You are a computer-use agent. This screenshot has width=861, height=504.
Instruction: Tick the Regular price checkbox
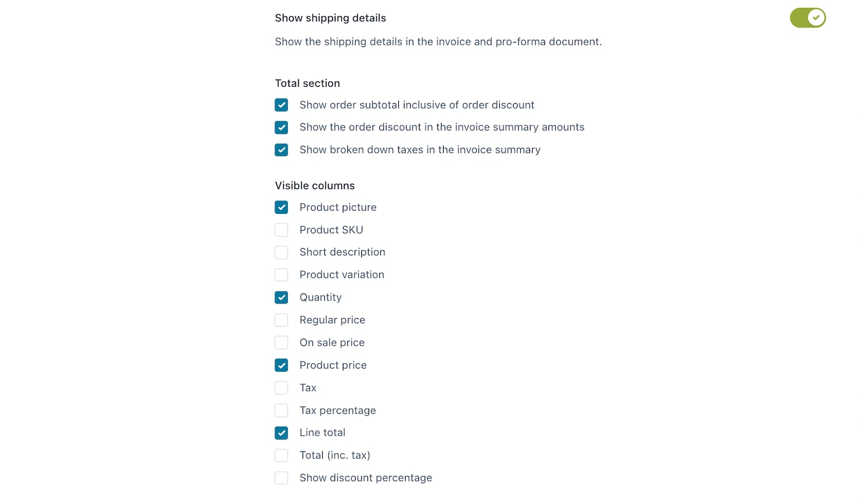281,320
